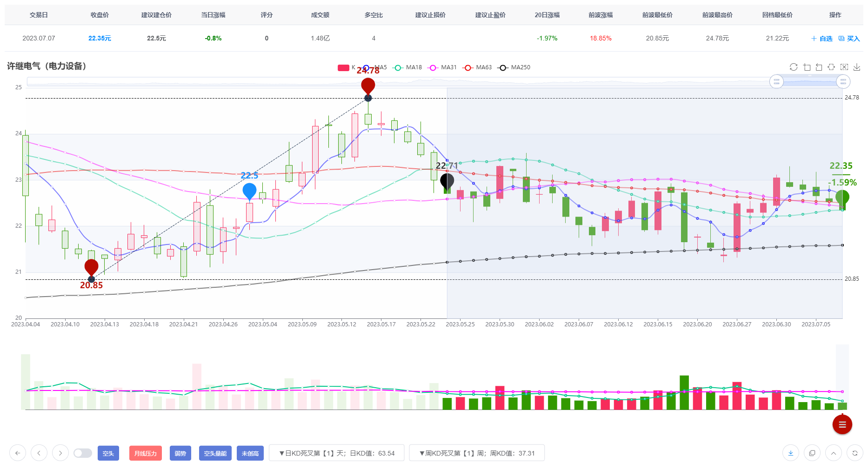The height and width of the screenshot is (463, 868).
Task: Toggle MA63 line in chart legend
Action: point(477,67)
